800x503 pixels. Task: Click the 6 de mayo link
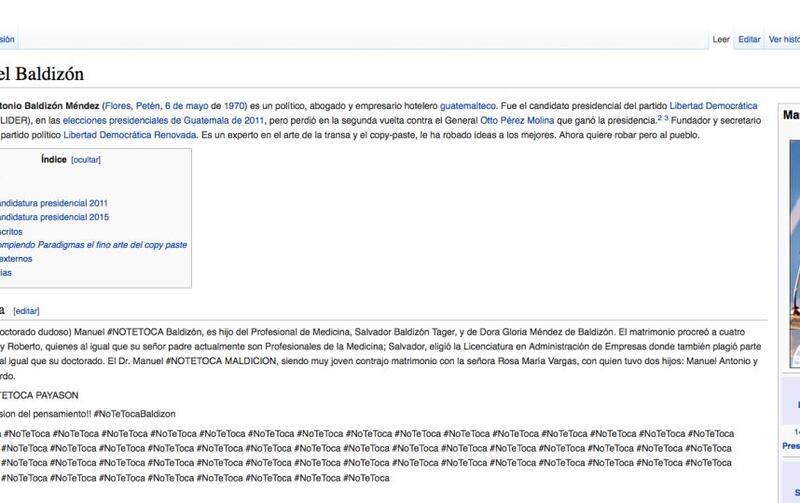pyautogui.click(x=186, y=106)
